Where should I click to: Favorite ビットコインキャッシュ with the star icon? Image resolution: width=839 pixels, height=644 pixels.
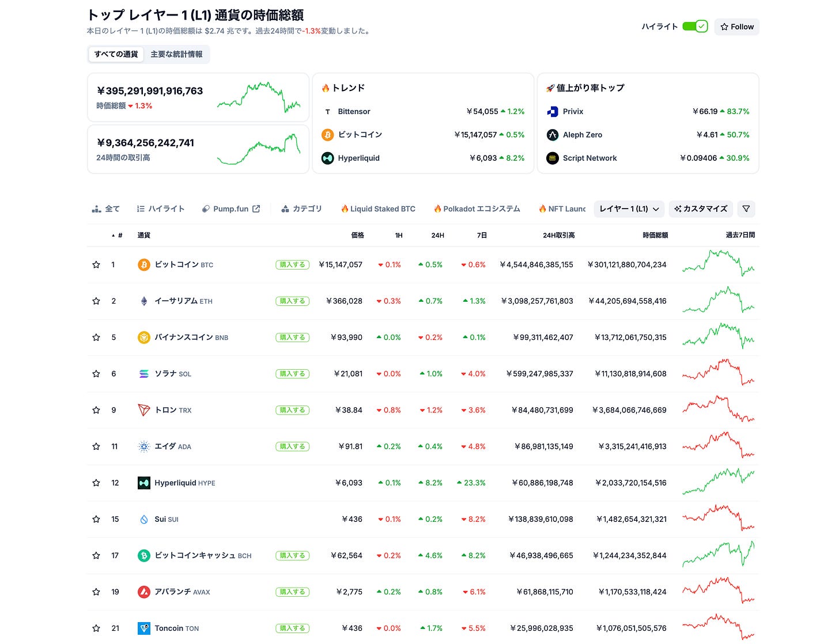96,555
